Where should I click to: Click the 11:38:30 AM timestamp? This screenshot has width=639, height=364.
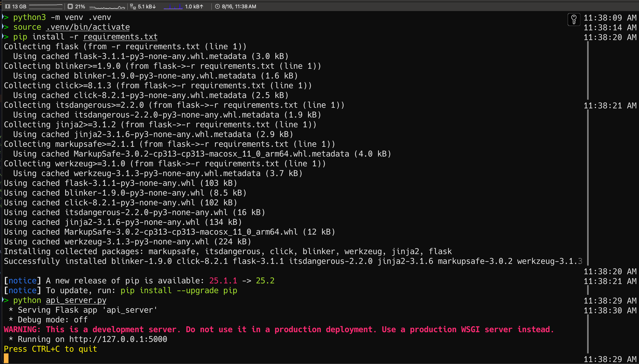coord(610,311)
